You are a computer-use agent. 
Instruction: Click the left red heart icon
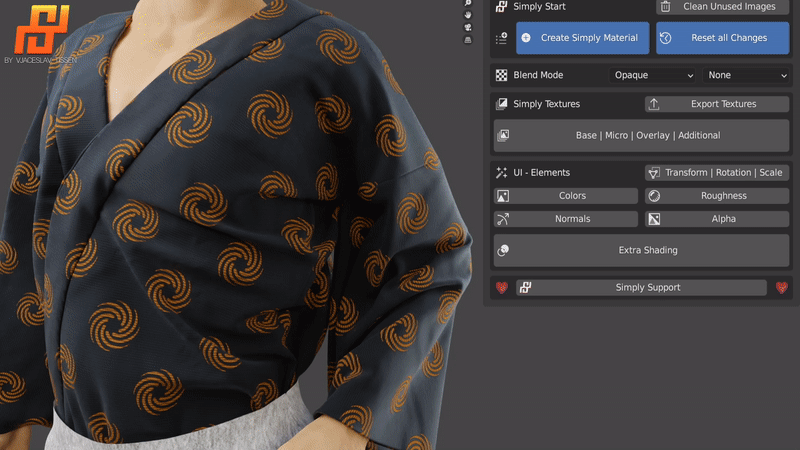(x=503, y=288)
